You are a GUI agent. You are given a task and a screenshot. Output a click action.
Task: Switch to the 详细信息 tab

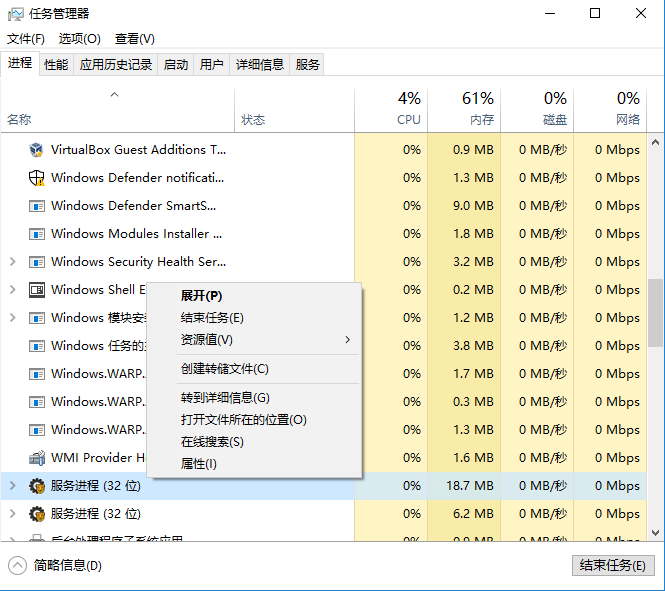(x=260, y=64)
